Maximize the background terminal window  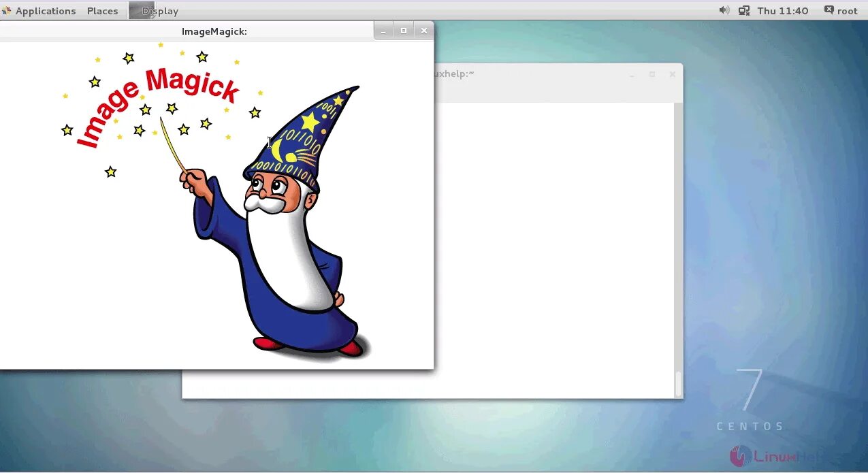(652, 74)
